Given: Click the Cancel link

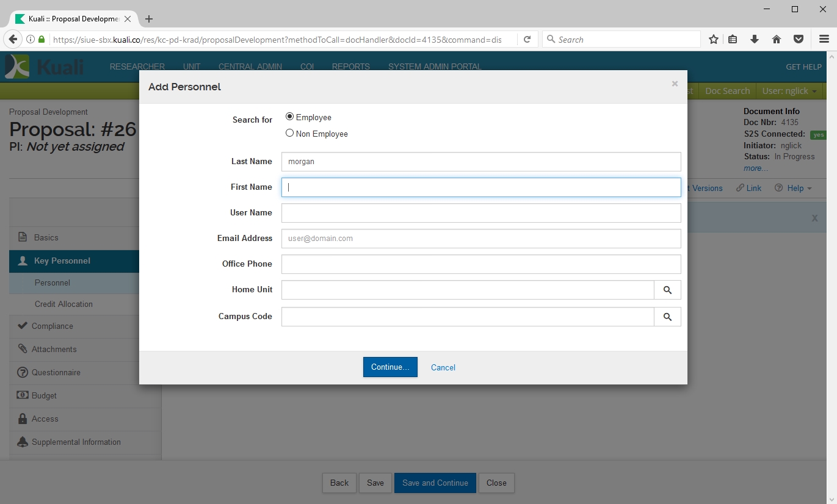Looking at the screenshot, I should point(443,367).
